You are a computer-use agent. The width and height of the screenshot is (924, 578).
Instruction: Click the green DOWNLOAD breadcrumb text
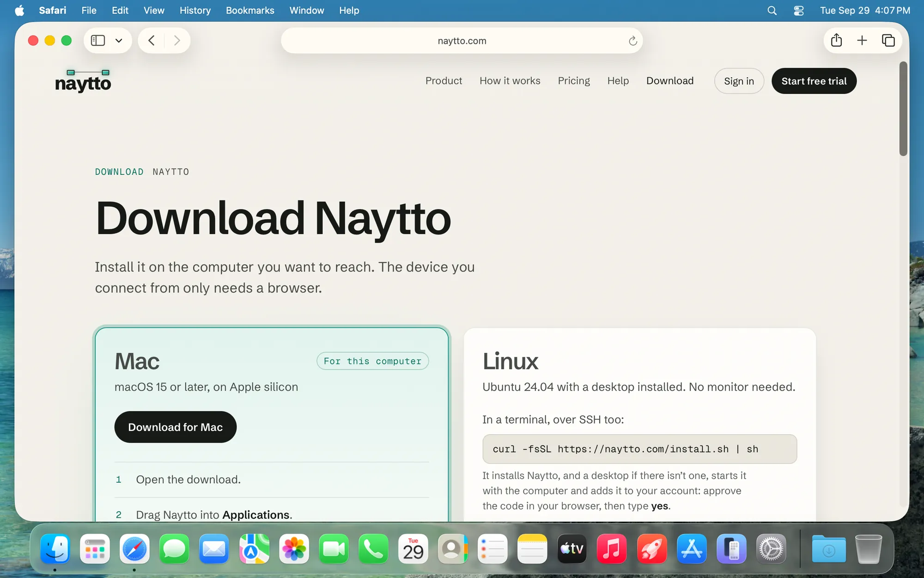(x=119, y=172)
